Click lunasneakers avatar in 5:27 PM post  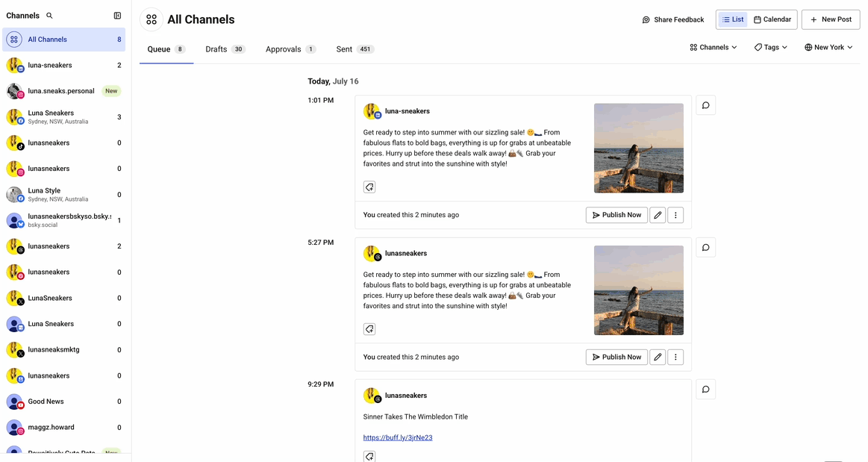(x=372, y=254)
